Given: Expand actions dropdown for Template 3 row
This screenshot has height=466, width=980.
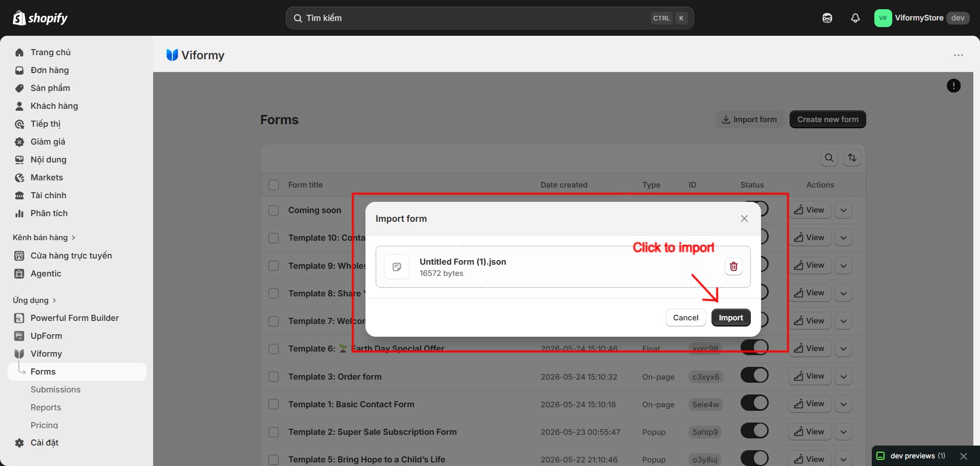Looking at the screenshot, I should click(x=843, y=376).
